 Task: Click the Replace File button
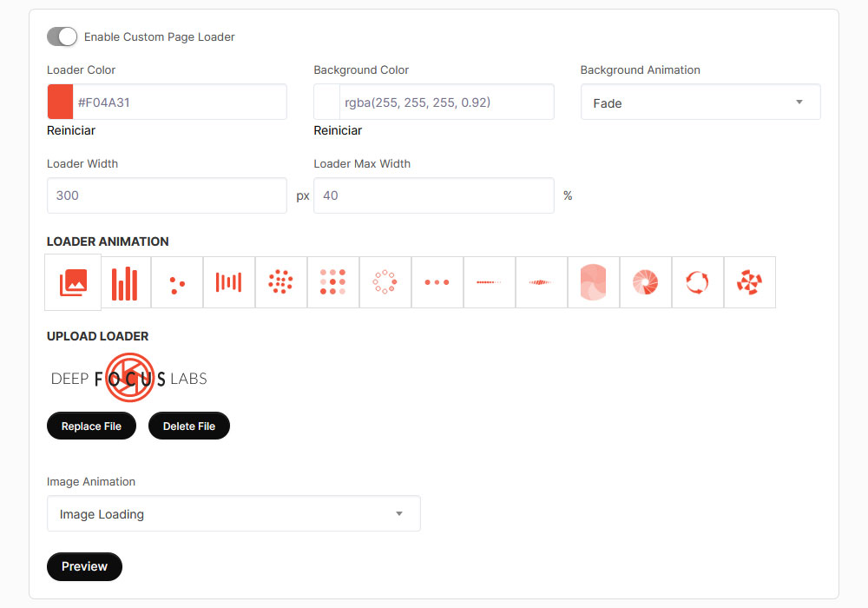[x=91, y=426]
